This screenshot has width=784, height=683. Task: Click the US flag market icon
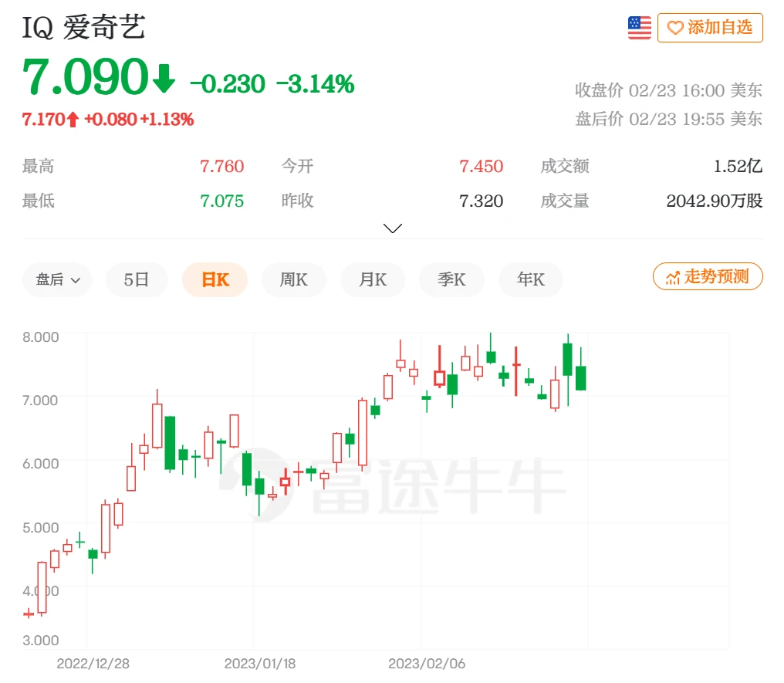click(x=640, y=28)
